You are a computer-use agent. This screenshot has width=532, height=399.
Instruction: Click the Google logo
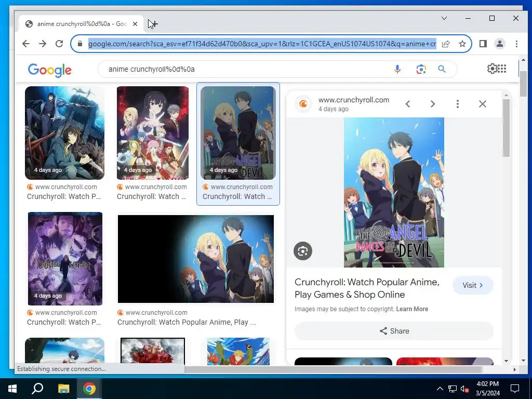coord(49,70)
